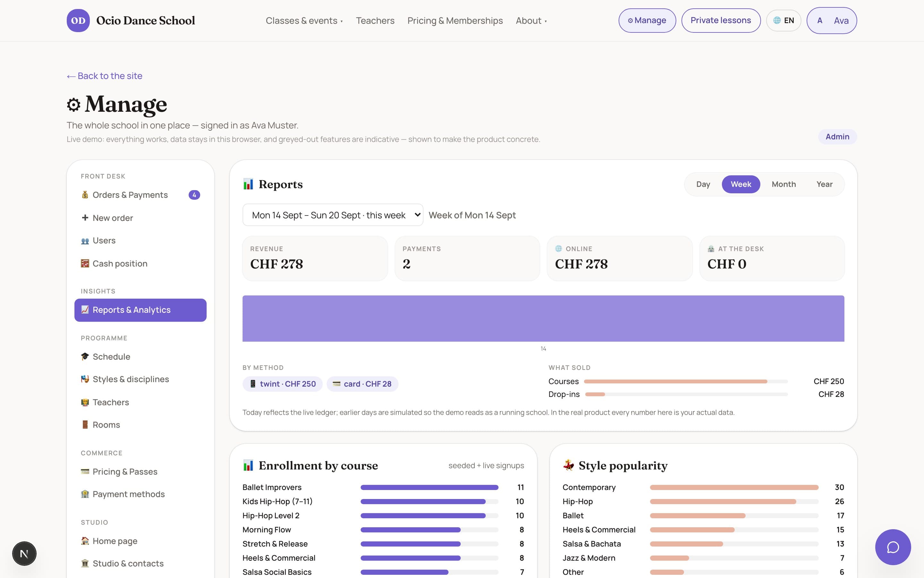
Task: Click the 4 badge on Orders & Payments
Action: (194, 195)
